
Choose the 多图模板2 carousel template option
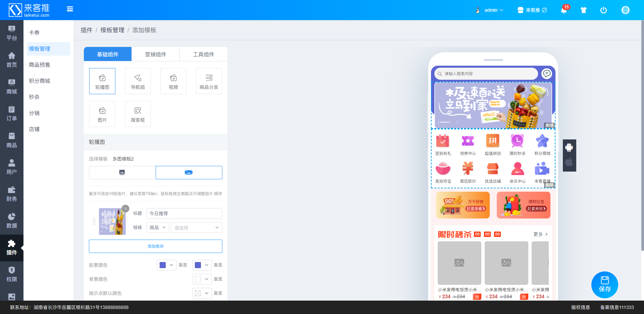(189, 173)
